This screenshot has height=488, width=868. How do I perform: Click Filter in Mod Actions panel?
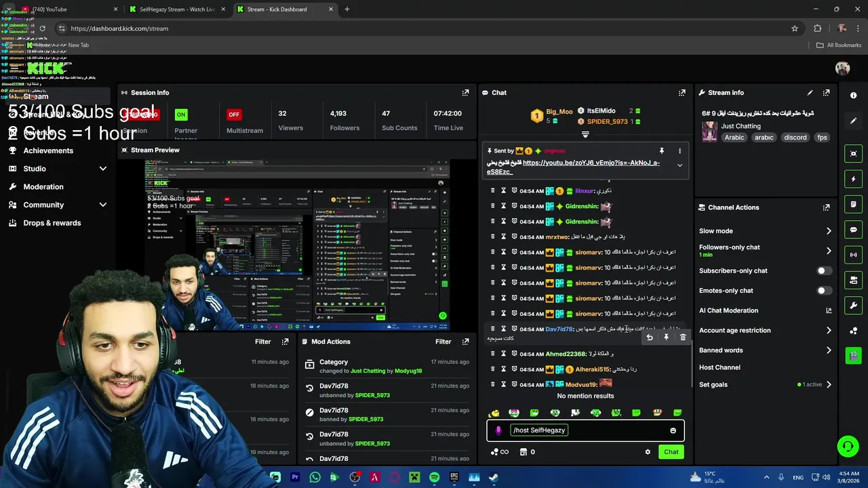(443, 342)
